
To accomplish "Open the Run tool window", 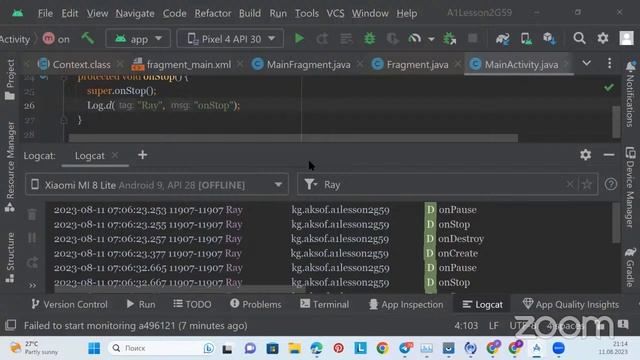I will click(x=141, y=304).
